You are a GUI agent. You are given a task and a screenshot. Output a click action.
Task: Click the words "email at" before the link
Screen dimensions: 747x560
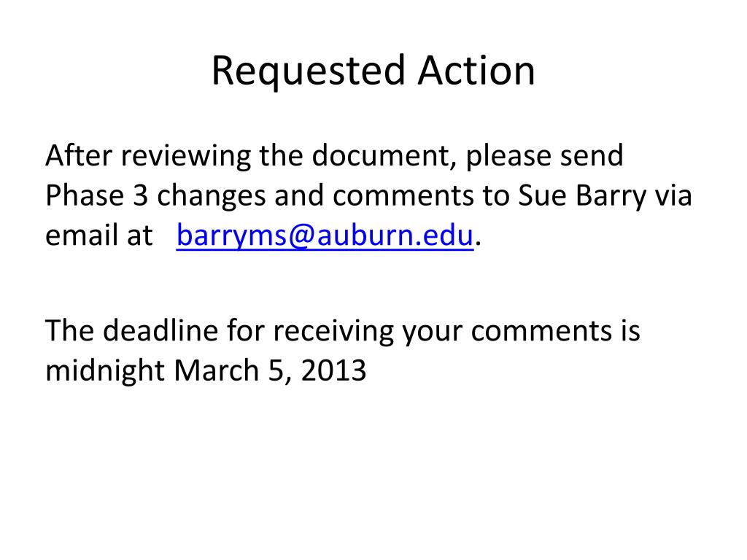pyautogui.click(x=98, y=236)
